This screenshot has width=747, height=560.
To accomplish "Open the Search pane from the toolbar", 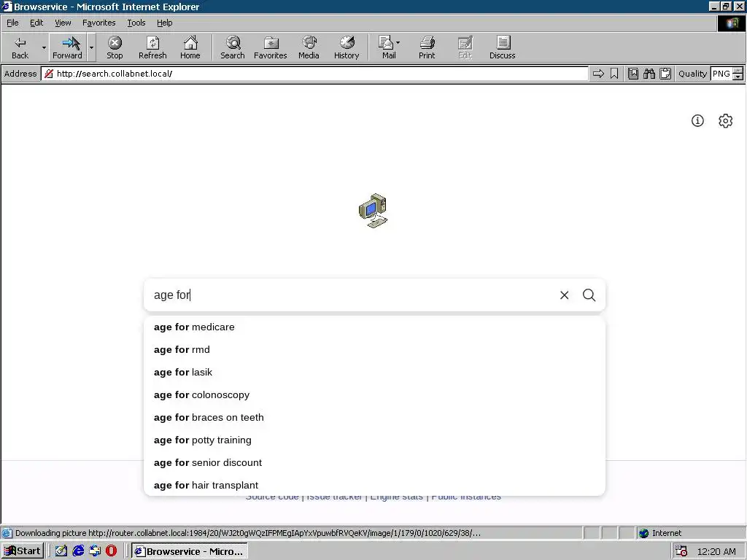I will coord(233,47).
